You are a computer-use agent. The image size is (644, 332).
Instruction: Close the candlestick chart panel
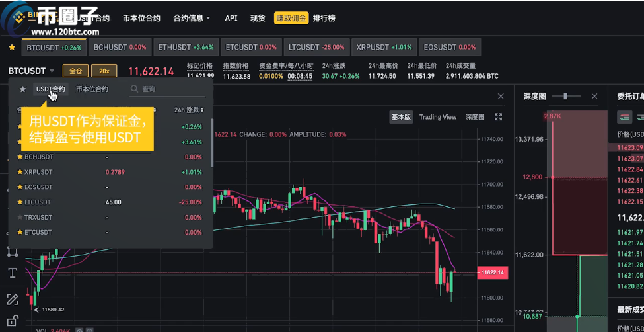501,97
